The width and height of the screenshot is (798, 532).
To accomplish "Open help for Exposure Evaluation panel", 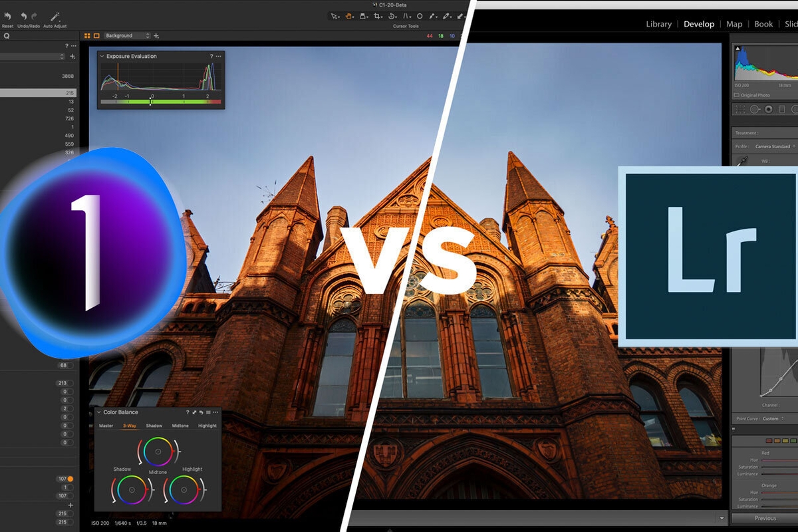I will (x=211, y=57).
